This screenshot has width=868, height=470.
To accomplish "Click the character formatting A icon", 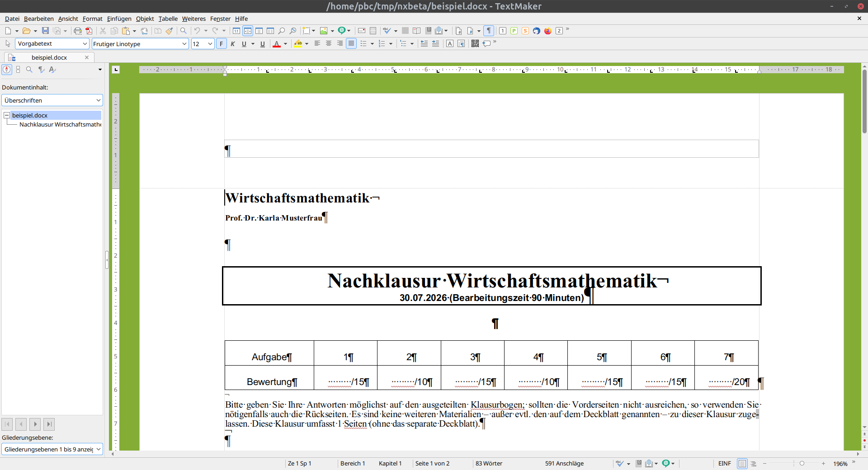I will pyautogui.click(x=450, y=43).
